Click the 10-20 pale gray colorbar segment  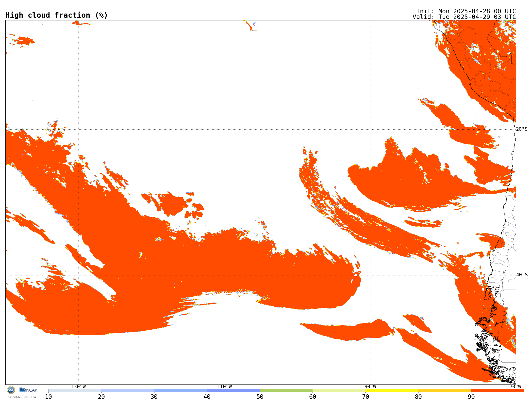click(x=75, y=391)
